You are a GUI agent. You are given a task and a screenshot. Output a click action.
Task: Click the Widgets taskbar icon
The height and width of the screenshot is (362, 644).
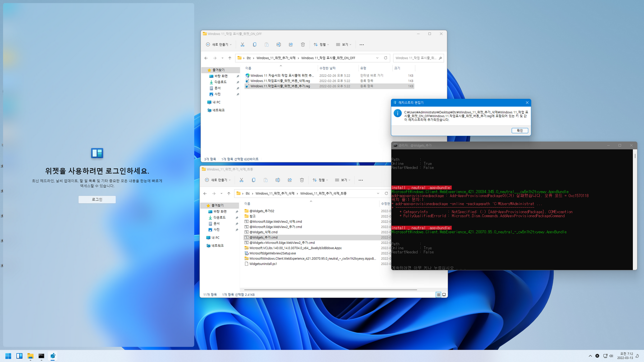pyautogui.click(x=19, y=356)
